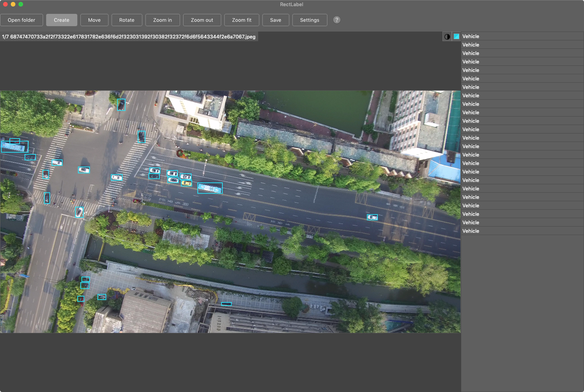Viewport: 584px width, 392px height.
Task: Activate the Rotate tool
Action: pos(127,20)
